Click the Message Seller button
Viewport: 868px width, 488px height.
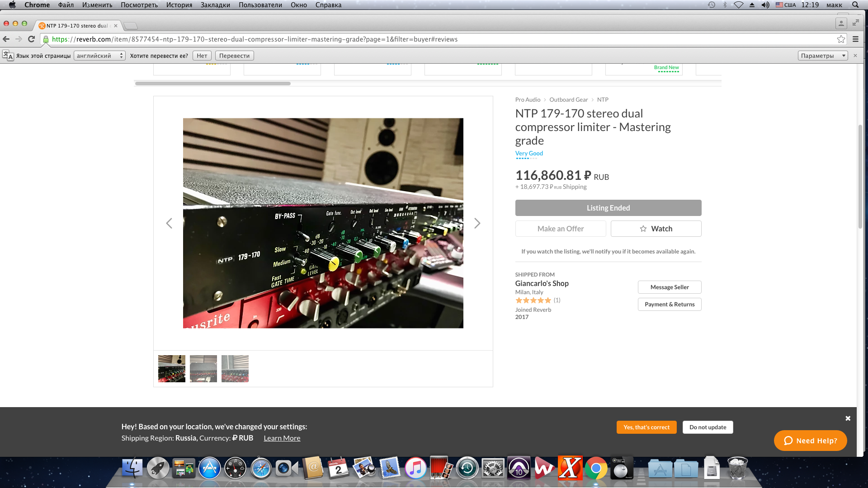670,287
